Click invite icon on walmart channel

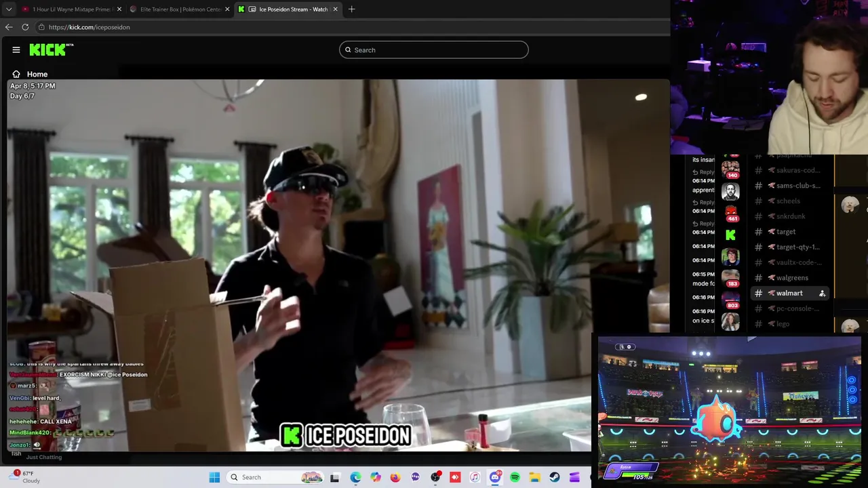(x=822, y=293)
